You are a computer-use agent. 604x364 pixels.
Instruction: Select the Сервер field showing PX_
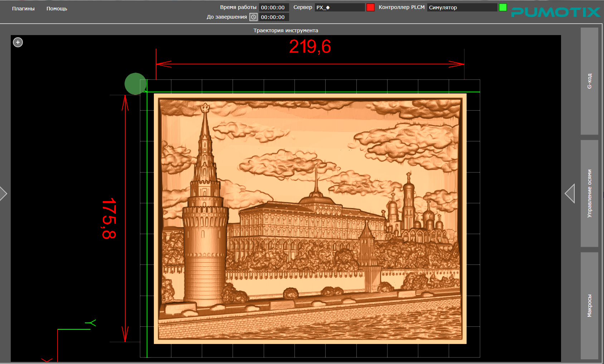(340, 7)
